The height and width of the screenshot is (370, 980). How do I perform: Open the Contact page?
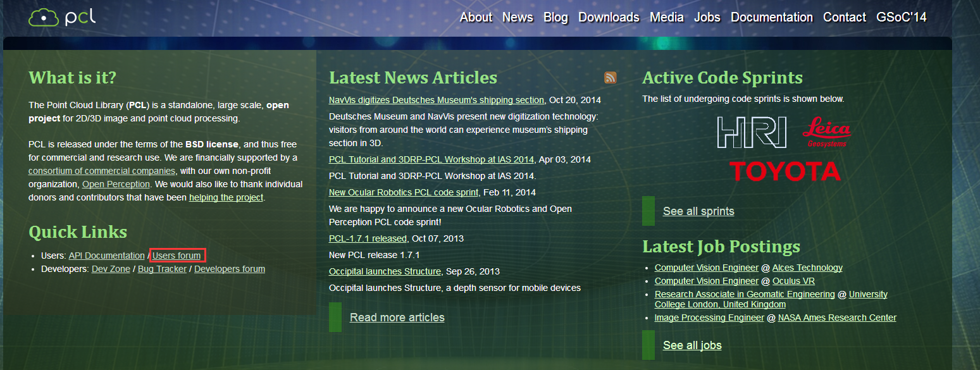coord(845,17)
